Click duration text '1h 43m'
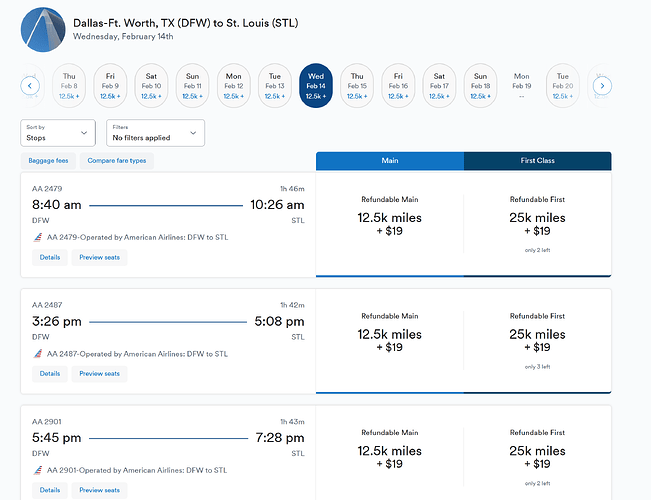Viewport: 651px width, 500px height. pyautogui.click(x=292, y=422)
